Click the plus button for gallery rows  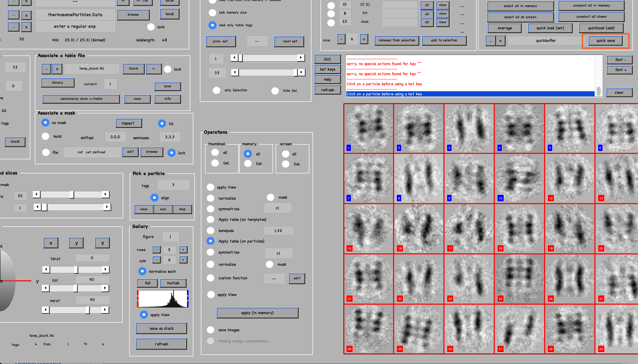(183, 250)
